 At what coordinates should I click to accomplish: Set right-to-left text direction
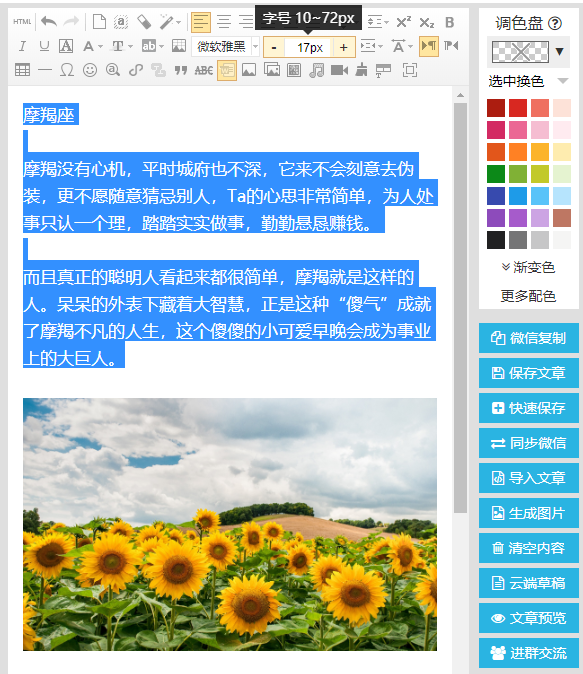click(x=451, y=46)
